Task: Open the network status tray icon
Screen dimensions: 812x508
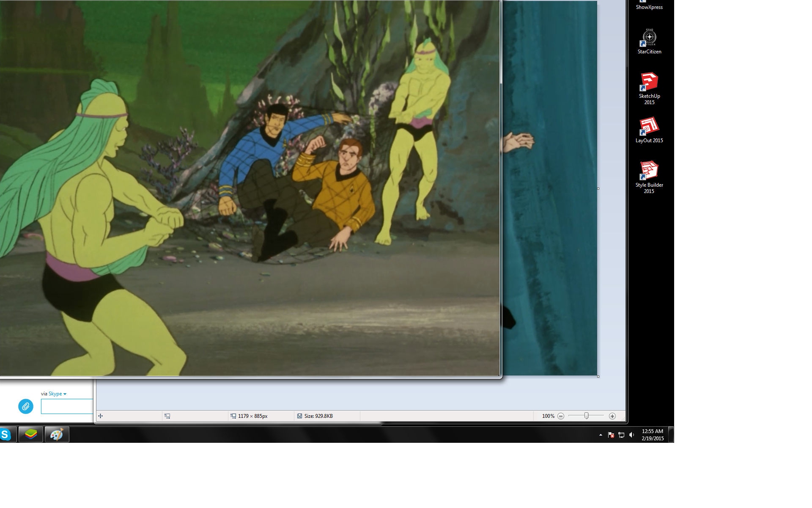Action: pyautogui.click(x=621, y=435)
